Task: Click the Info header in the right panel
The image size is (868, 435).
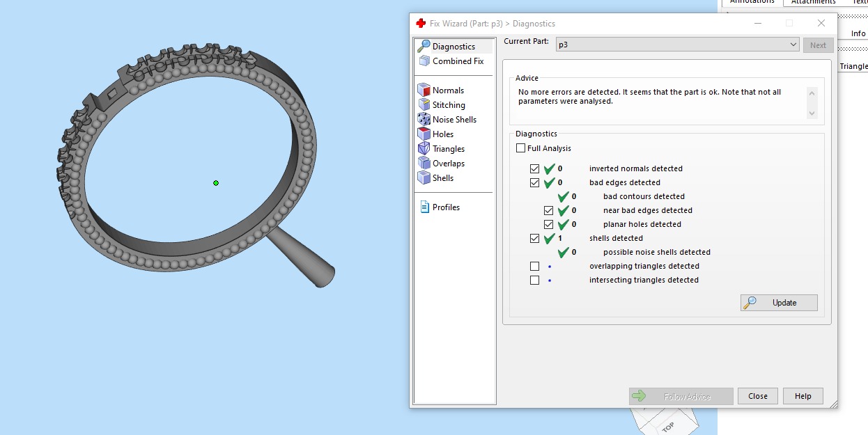Action: click(858, 33)
